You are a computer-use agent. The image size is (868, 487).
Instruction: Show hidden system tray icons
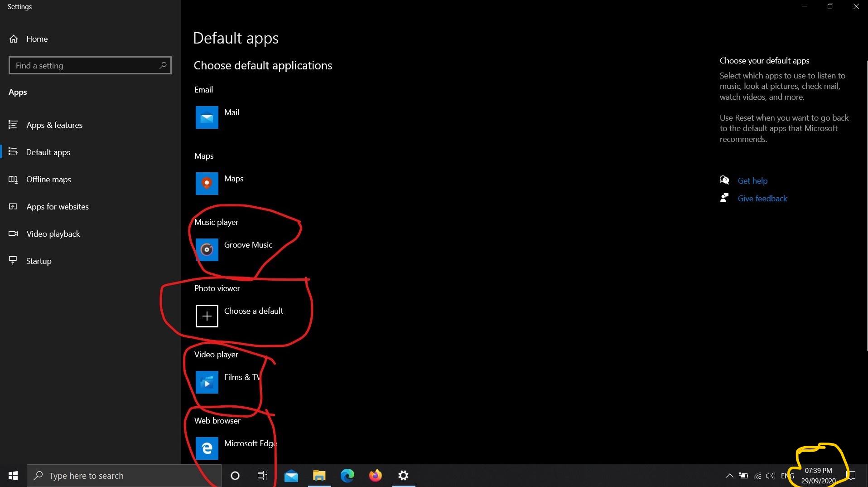click(x=729, y=476)
